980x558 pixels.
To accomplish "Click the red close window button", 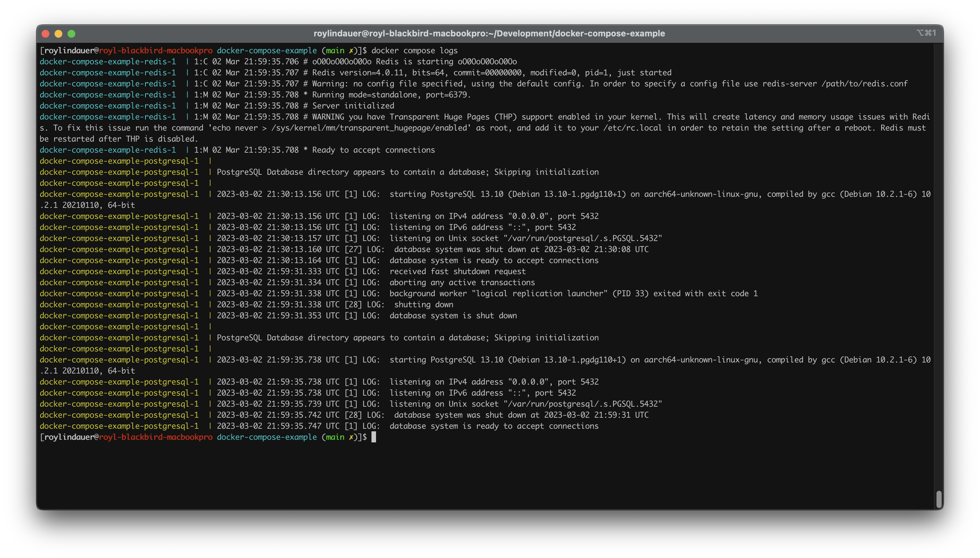I will pyautogui.click(x=45, y=34).
